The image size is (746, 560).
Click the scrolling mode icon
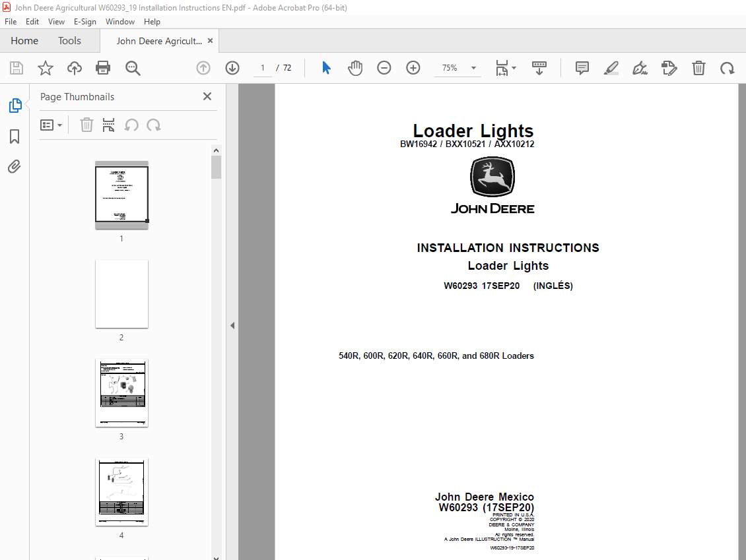tap(539, 68)
